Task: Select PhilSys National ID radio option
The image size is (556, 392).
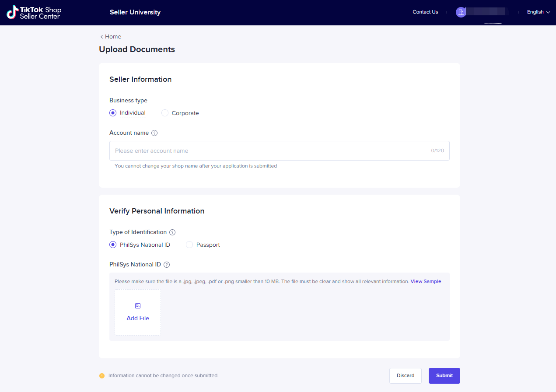Action: (113, 245)
